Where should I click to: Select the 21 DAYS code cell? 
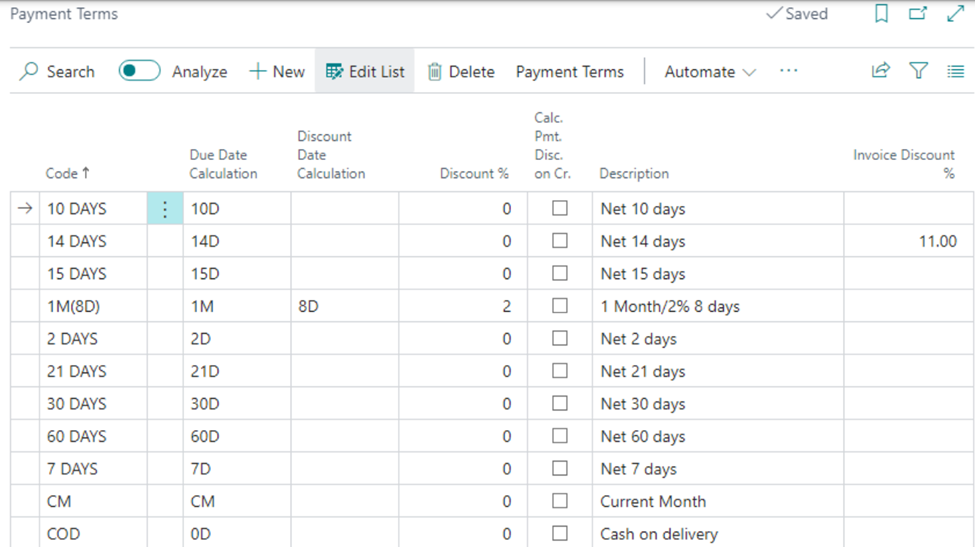pyautogui.click(x=93, y=371)
